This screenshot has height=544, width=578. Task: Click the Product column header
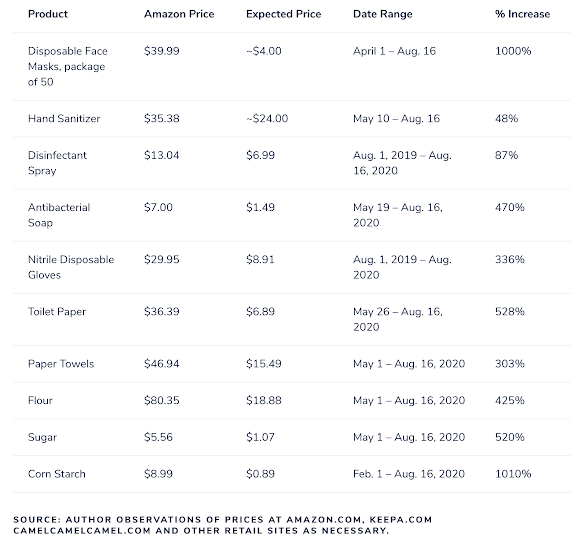coord(48,14)
